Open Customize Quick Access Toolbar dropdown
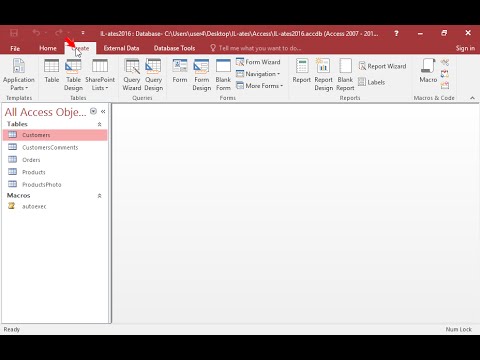Image resolution: width=480 pixels, height=360 pixels. (83, 33)
